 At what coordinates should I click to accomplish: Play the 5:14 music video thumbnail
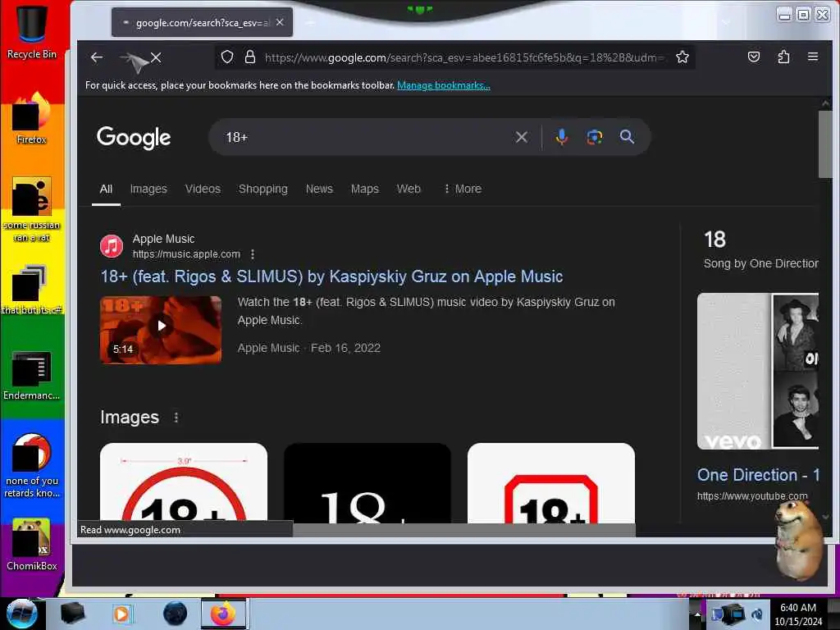pyautogui.click(x=161, y=330)
